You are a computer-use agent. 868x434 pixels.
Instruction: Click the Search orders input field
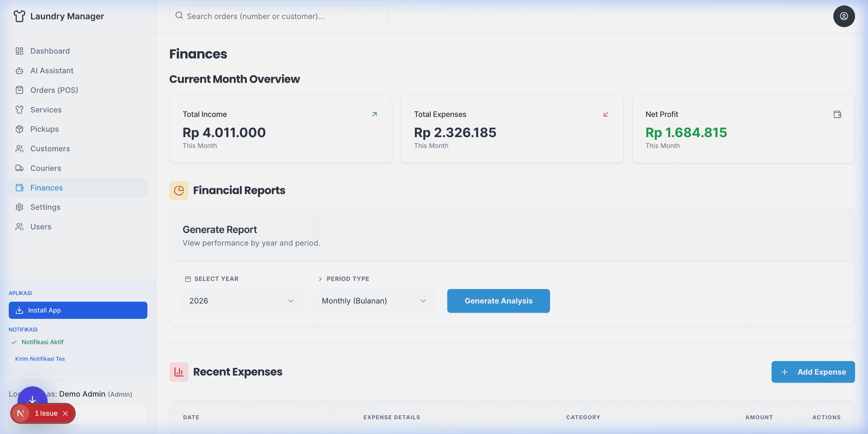coord(278,16)
